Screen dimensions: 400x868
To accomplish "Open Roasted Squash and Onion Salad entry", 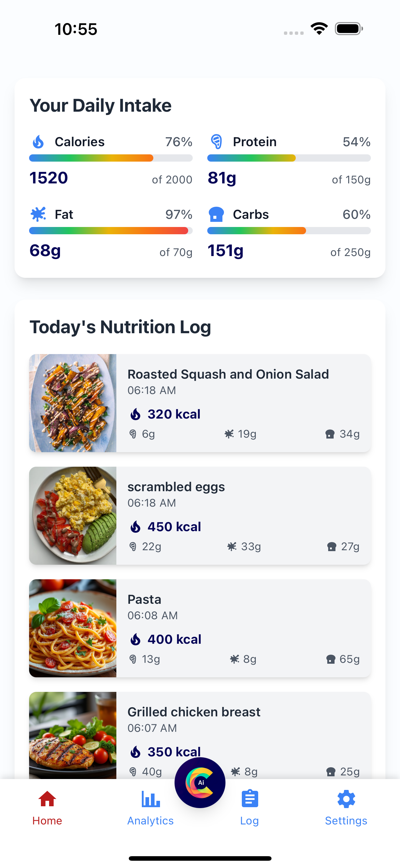I will coord(200,403).
